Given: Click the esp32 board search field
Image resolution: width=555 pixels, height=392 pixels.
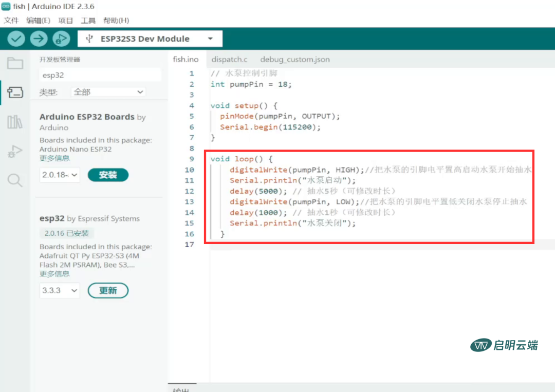Looking at the screenshot, I should coord(100,75).
